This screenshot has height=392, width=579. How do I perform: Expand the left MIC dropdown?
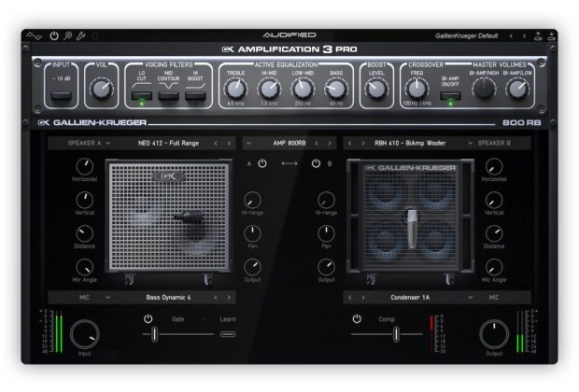click(89, 298)
